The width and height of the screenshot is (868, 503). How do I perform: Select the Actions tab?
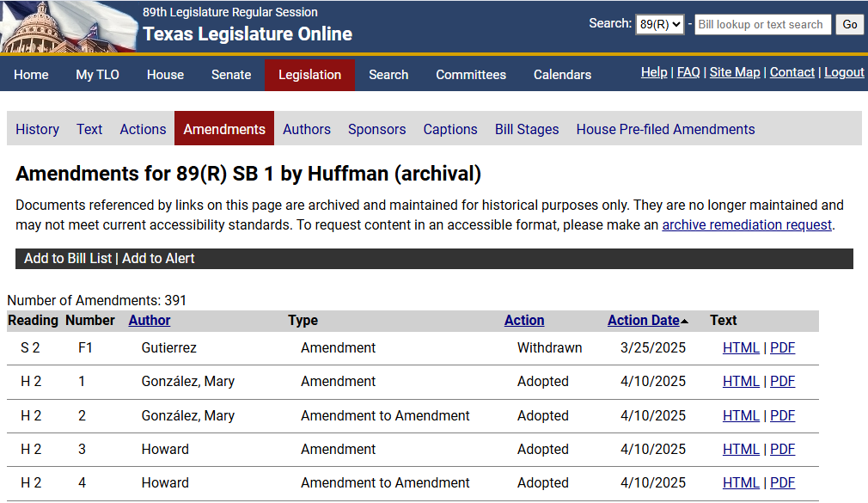(143, 128)
